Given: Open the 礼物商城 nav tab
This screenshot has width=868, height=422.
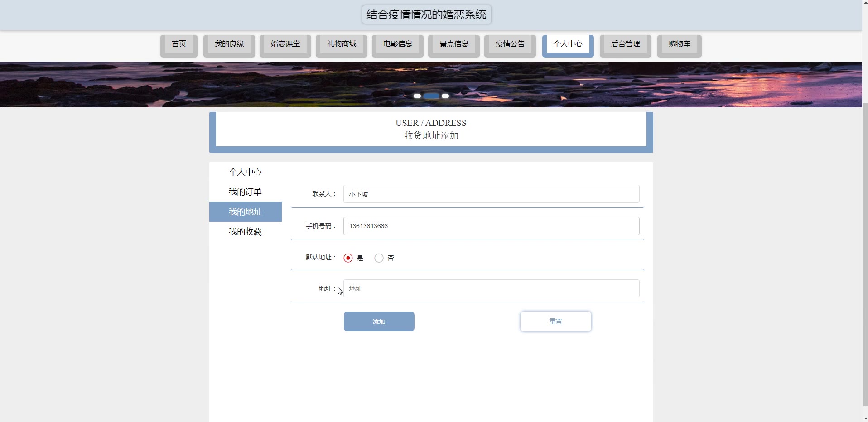Looking at the screenshot, I should pyautogui.click(x=342, y=46).
